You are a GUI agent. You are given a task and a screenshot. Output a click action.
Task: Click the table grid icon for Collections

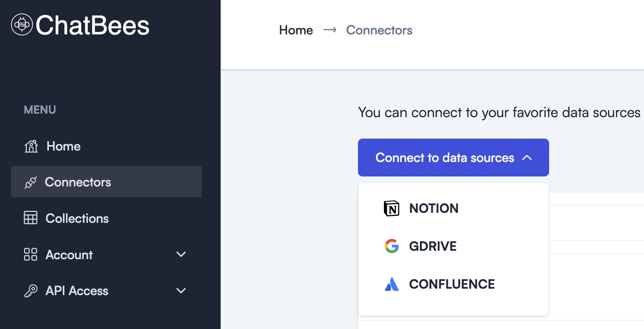click(x=31, y=218)
